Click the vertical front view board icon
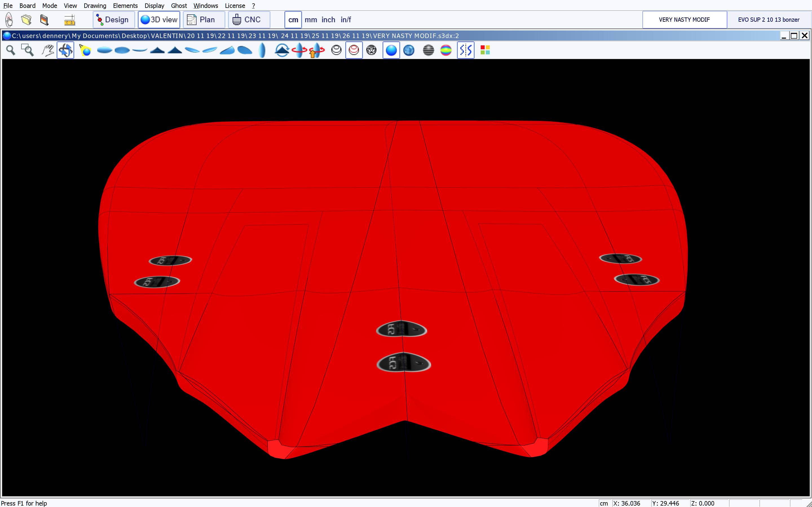812x507 pixels. point(262,50)
